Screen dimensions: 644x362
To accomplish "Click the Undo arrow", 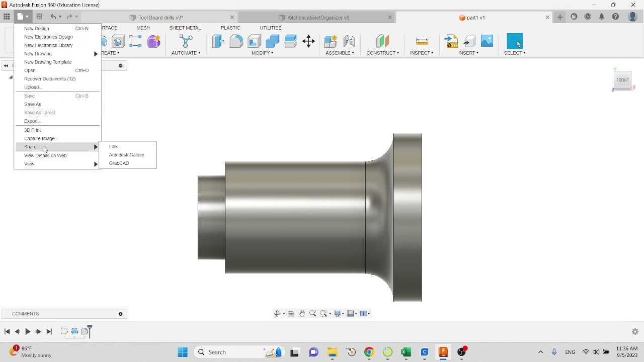I will tap(53, 17).
